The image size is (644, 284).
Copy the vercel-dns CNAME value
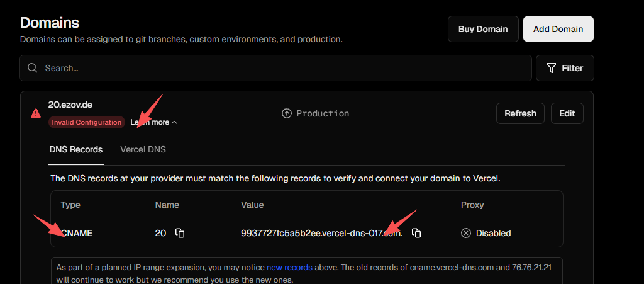(x=416, y=233)
